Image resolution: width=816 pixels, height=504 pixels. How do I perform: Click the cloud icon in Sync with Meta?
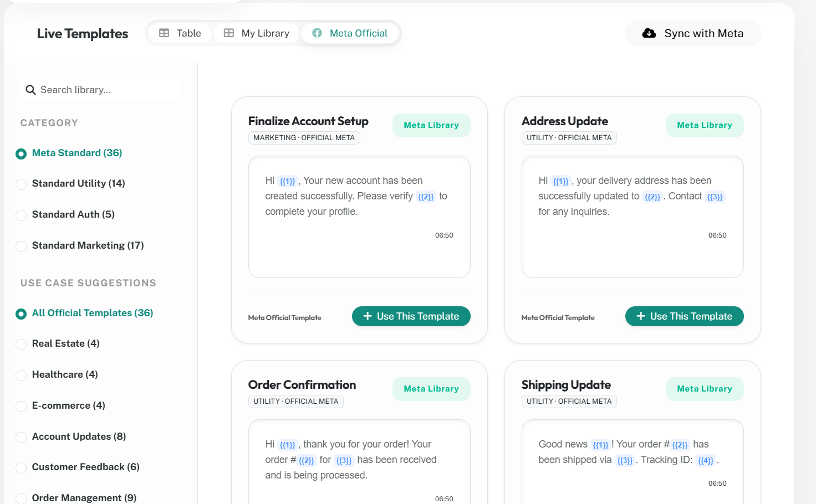click(x=649, y=33)
